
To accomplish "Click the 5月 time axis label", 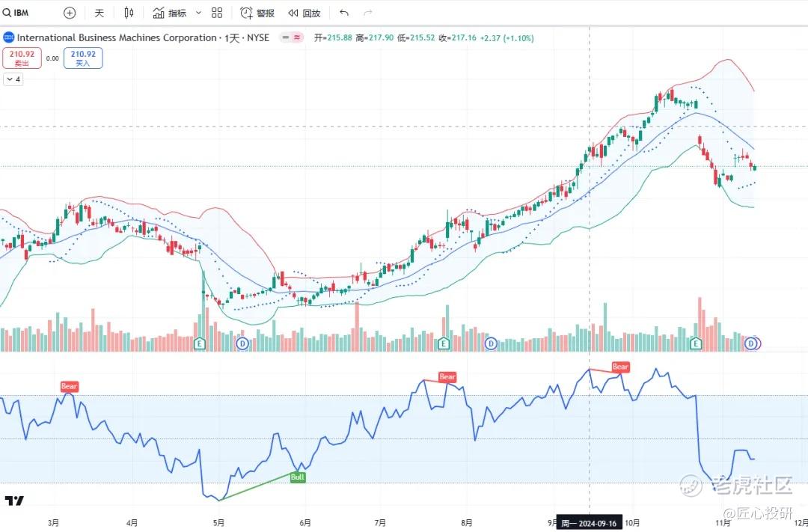I will click(x=219, y=523).
